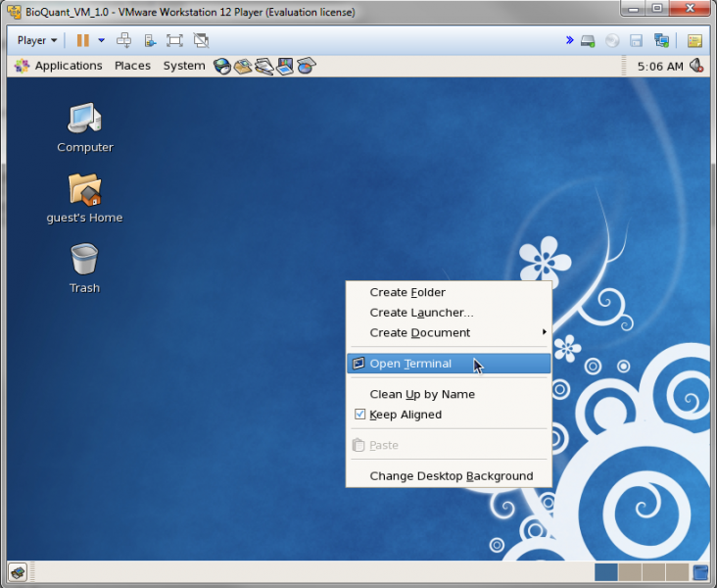Enter full screen mode icon

[174, 41]
